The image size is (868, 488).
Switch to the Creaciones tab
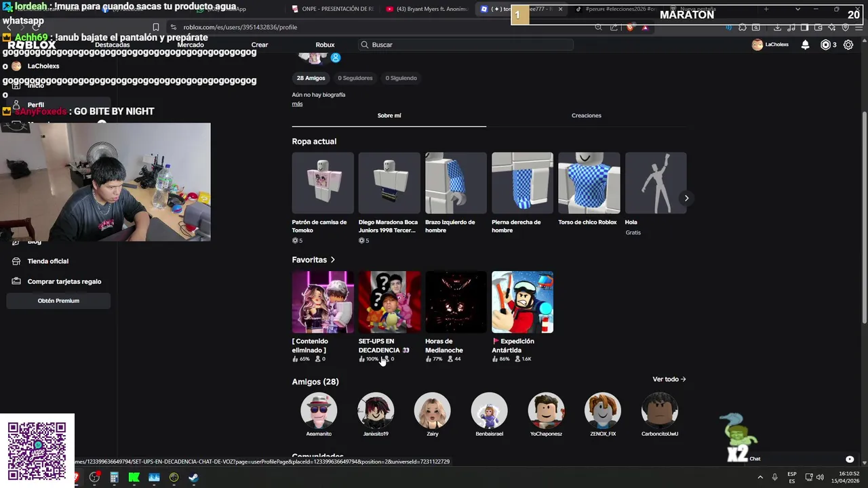586,115
